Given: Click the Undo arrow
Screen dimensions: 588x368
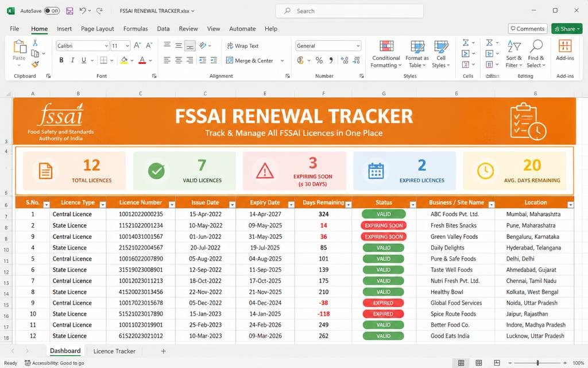Looking at the screenshot, I should point(83,11).
